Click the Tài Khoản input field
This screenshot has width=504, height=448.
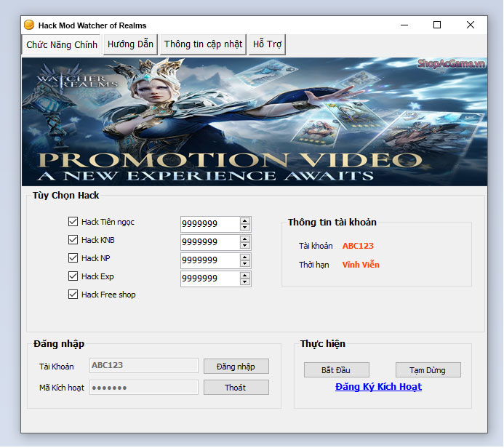[144, 366]
